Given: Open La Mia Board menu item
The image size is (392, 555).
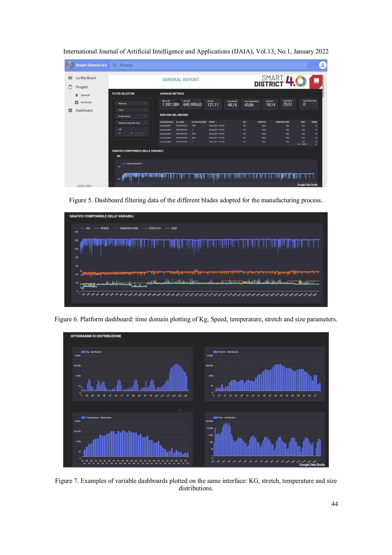Looking at the screenshot, I should pyautogui.click(x=86, y=78).
